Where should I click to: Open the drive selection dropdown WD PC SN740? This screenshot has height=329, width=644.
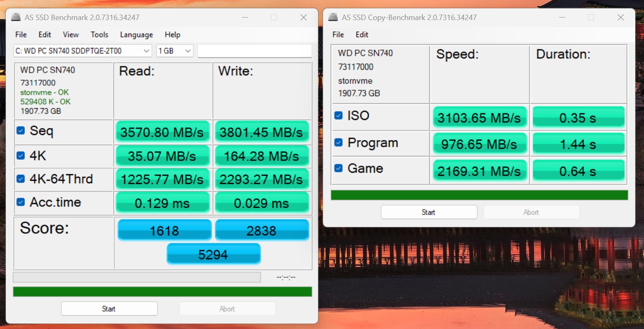pyautogui.click(x=82, y=51)
